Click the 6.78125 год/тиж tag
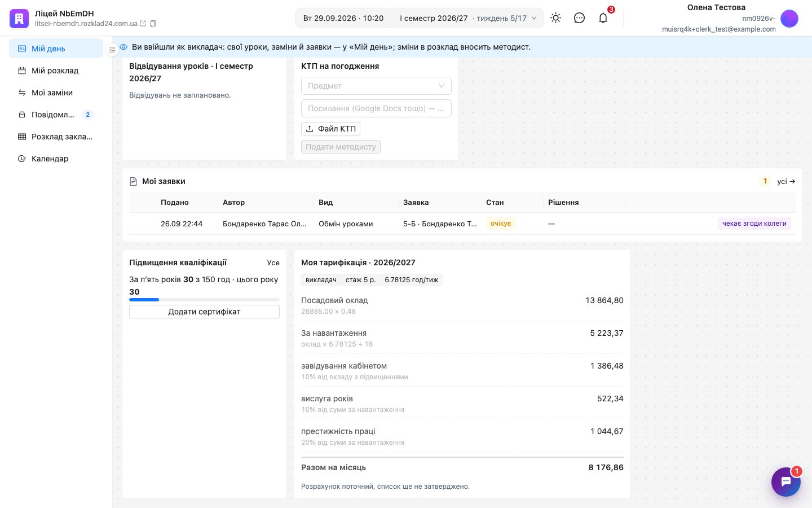Viewport: 812px width, 508px height. point(412,280)
